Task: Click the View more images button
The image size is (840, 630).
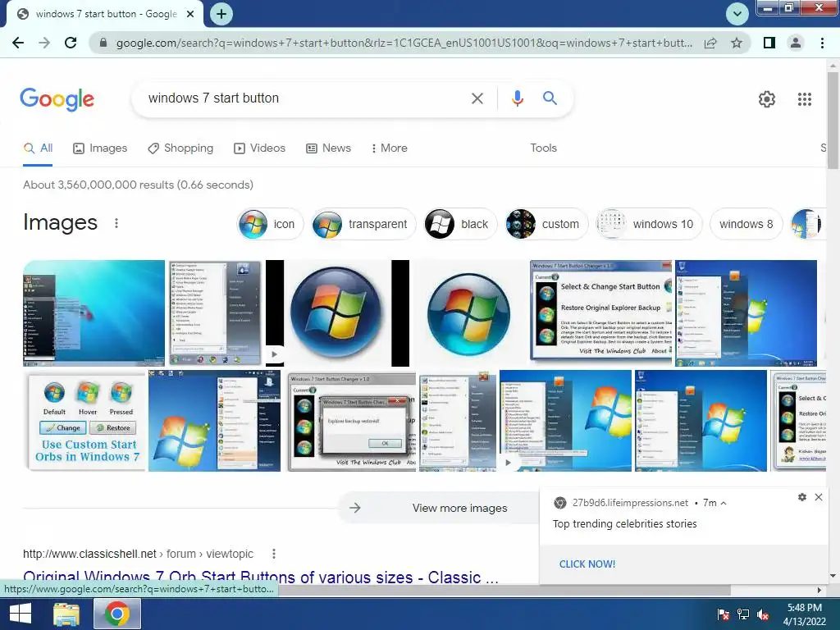Action: (x=438, y=508)
